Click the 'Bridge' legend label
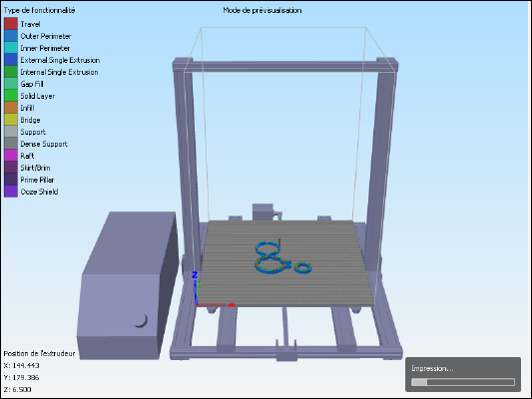 point(30,120)
